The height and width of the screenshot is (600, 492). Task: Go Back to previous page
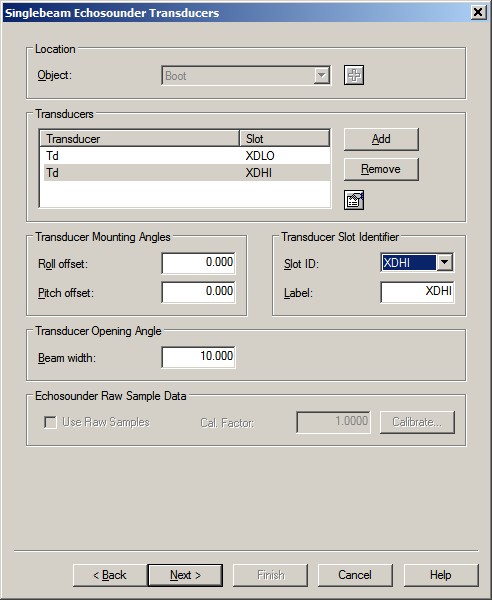tap(110, 575)
